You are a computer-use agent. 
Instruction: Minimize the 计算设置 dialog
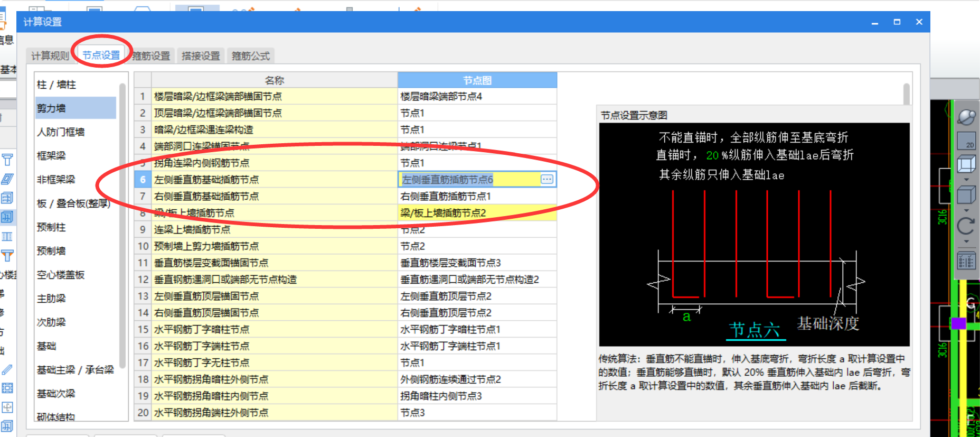[874, 22]
